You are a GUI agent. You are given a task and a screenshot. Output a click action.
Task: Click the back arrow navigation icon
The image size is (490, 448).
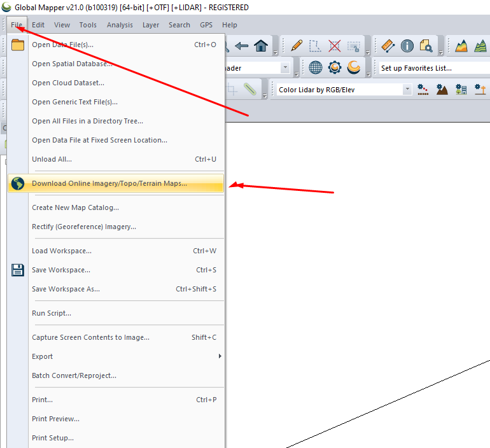click(x=242, y=46)
